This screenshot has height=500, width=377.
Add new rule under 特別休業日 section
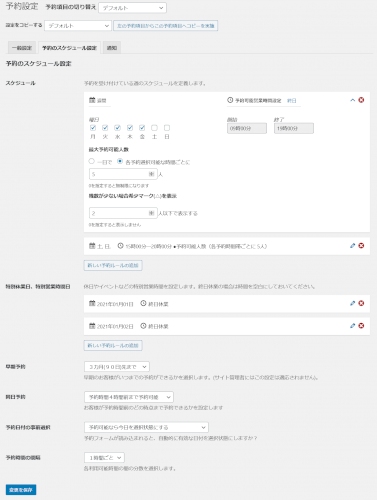[x=113, y=345]
